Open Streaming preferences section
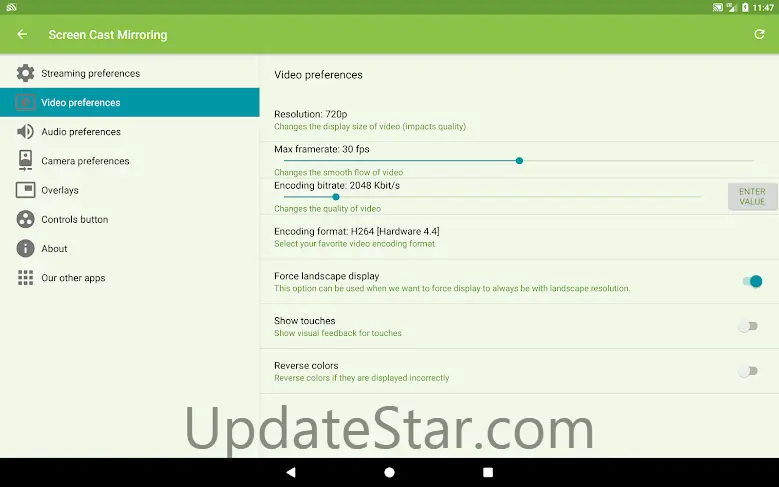This screenshot has height=487, width=779. point(130,73)
